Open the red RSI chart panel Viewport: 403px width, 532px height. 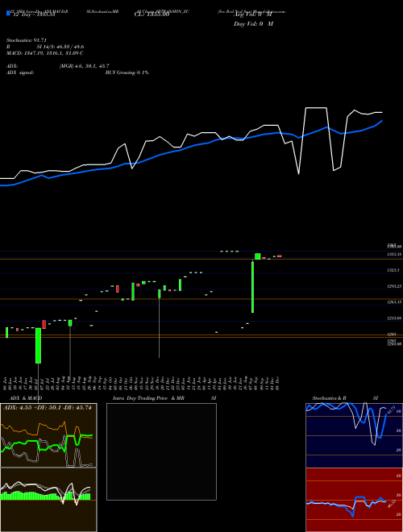click(354, 500)
